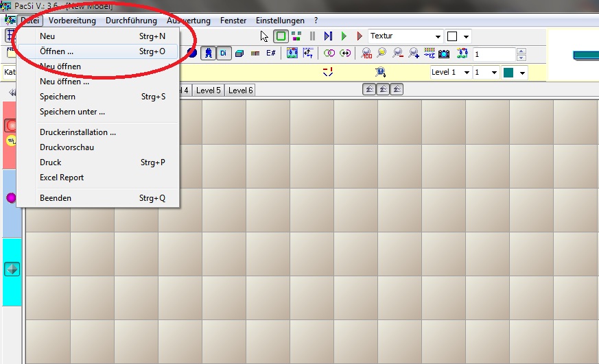Screen dimensions: 599x364
Task: Open the Vorbereitung menu
Action: click(x=72, y=21)
